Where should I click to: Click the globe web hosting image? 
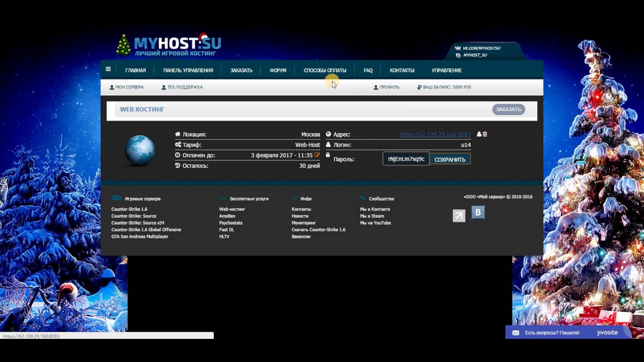[140, 150]
